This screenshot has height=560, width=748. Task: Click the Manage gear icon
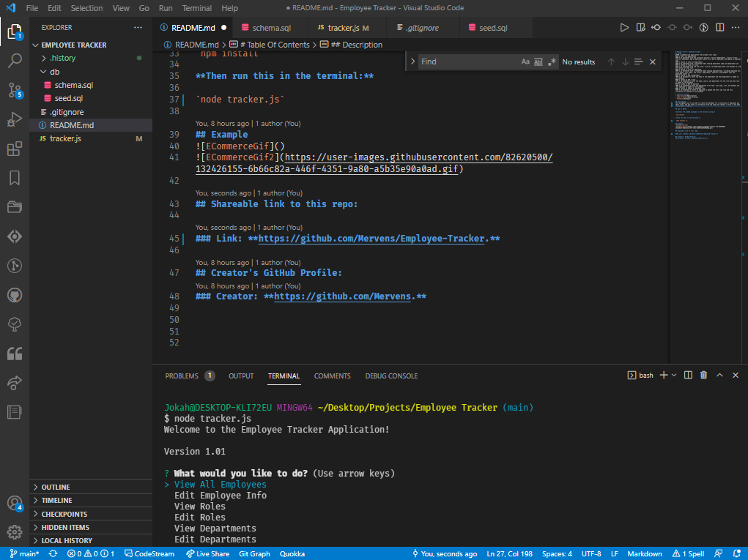[15, 531]
